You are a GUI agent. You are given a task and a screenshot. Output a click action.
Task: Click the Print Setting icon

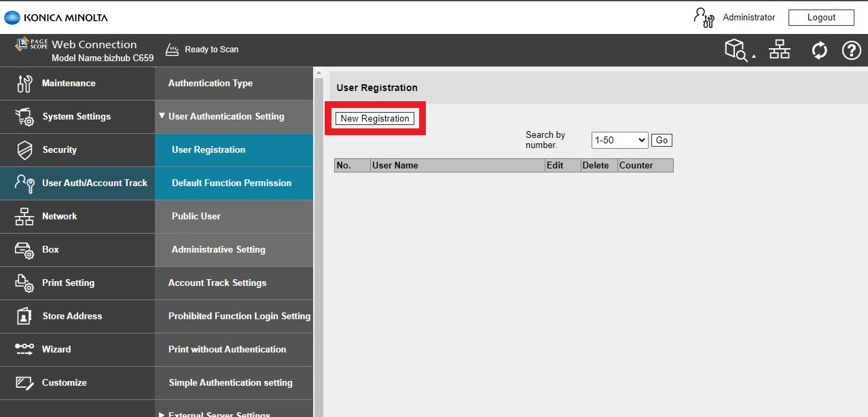point(24,283)
